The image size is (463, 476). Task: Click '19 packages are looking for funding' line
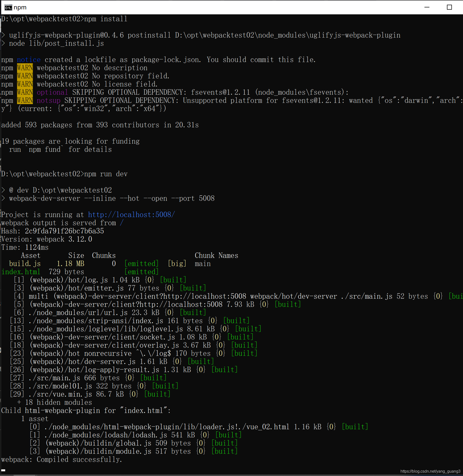click(x=70, y=141)
